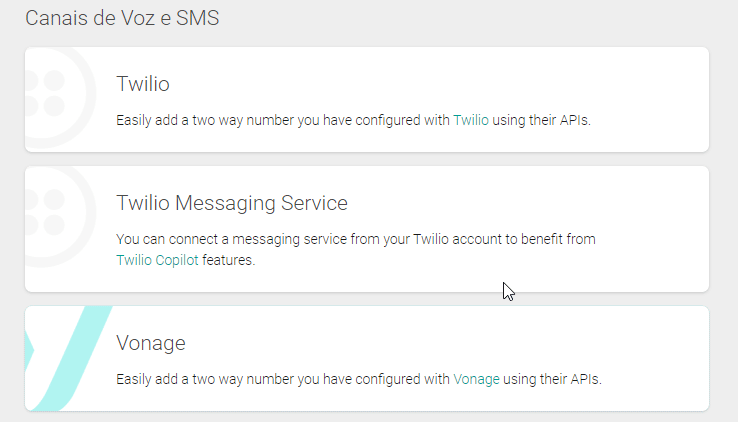
Task: Open the Twilio Messaging Service card title
Action: pos(232,203)
